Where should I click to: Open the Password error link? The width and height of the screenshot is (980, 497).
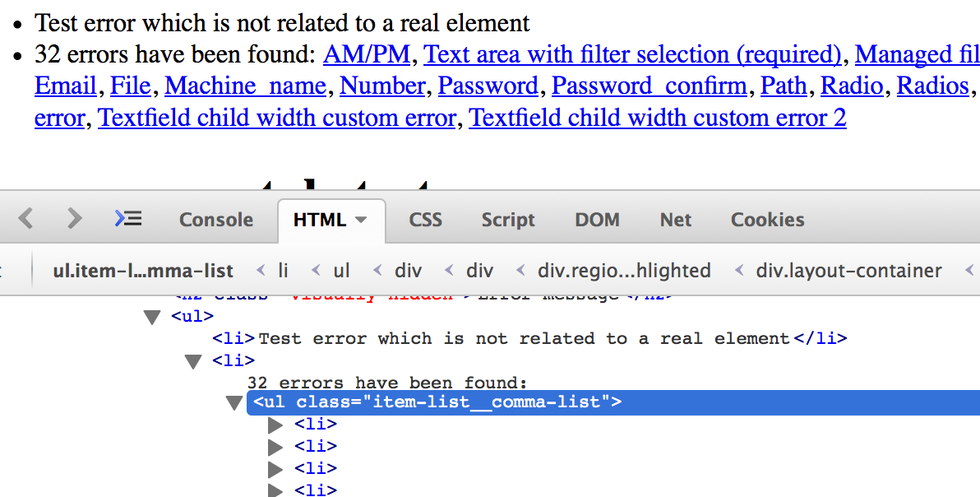tap(488, 86)
